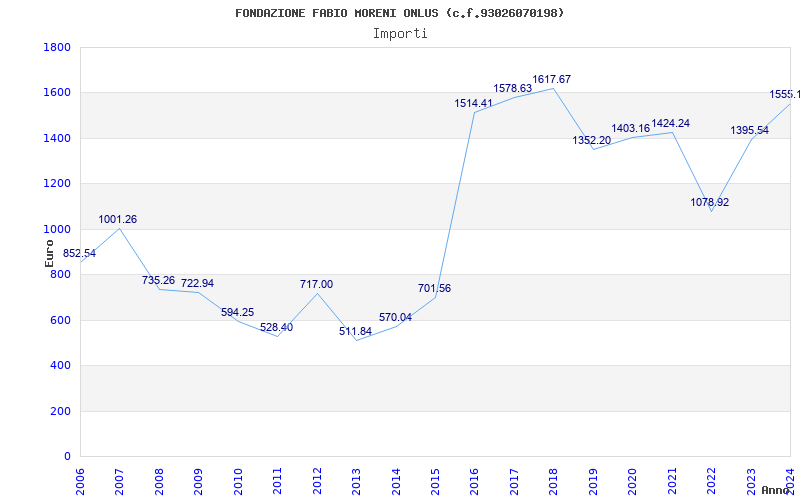
Task: Select the 511.84 lowest value label
Action: click(x=355, y=331)
